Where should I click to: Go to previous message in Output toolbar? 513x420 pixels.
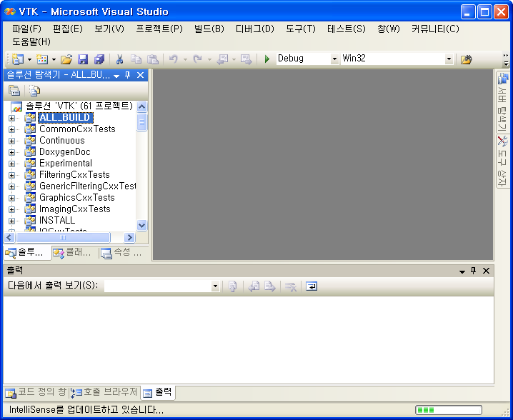click(254, 286)
